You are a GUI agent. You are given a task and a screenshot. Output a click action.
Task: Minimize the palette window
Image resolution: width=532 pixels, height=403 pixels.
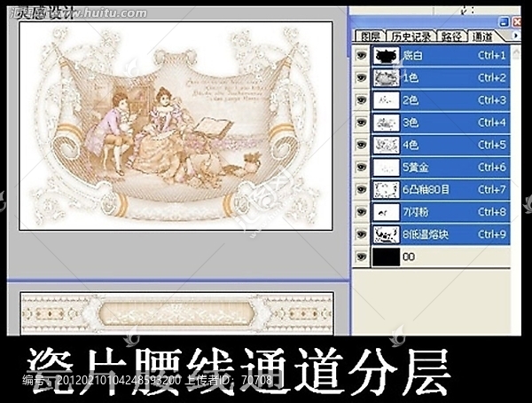505,22
